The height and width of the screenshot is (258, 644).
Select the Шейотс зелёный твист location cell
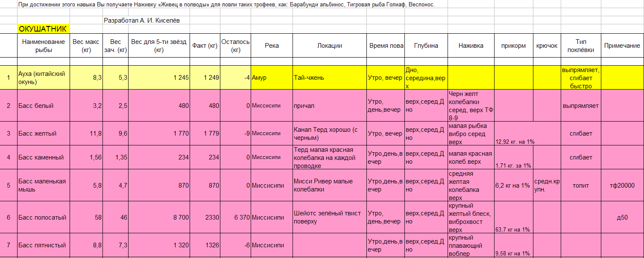330,217
